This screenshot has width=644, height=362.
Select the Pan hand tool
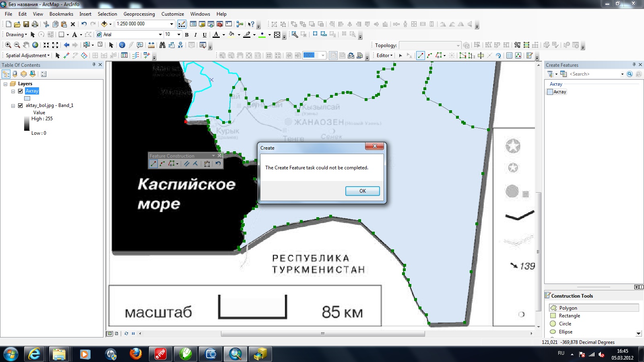click(26, 45)
